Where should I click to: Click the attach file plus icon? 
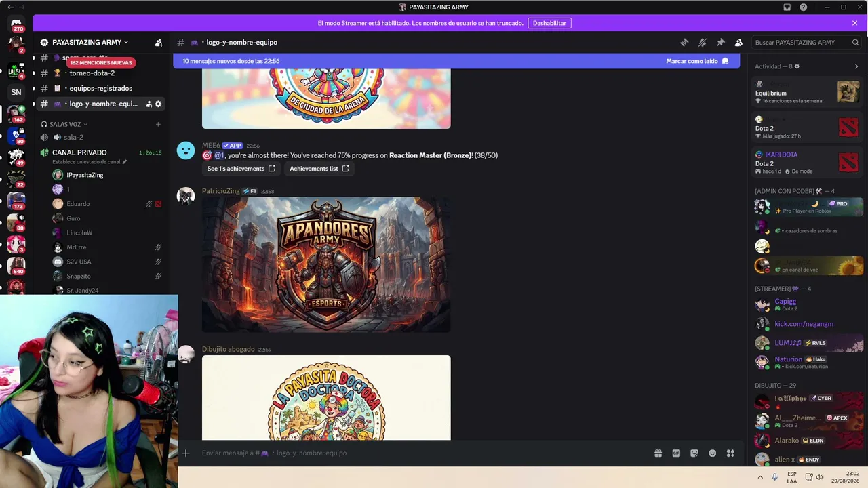(x=186, y=453)
